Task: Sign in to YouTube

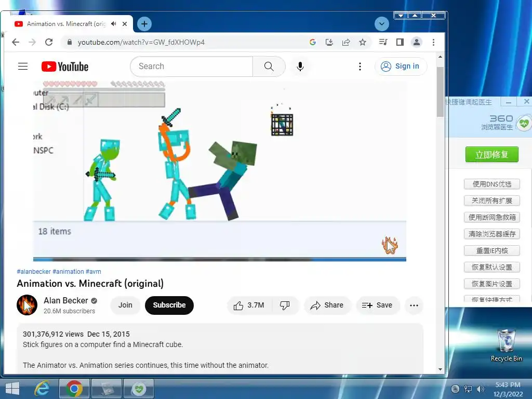Action: [x=401, y=66]
